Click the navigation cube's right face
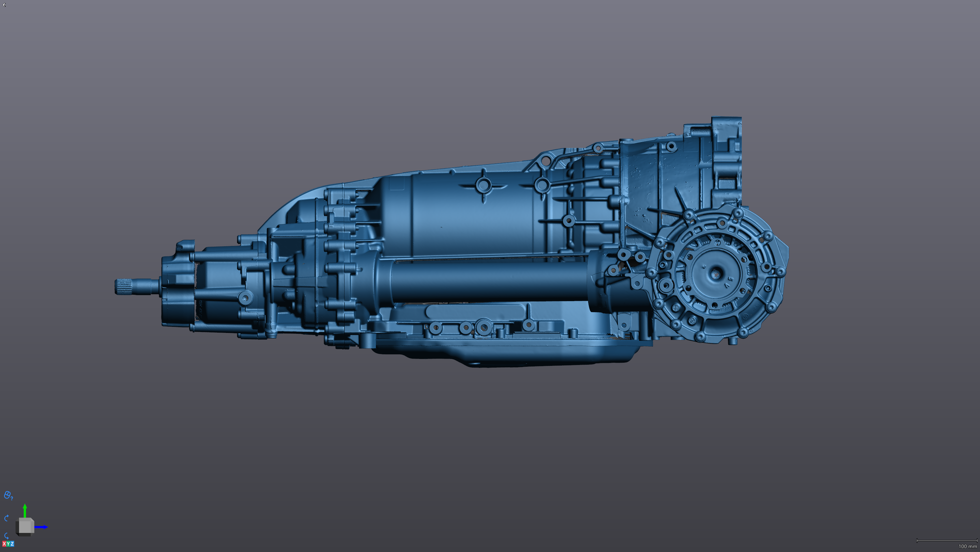 click(x=33, y=527)
